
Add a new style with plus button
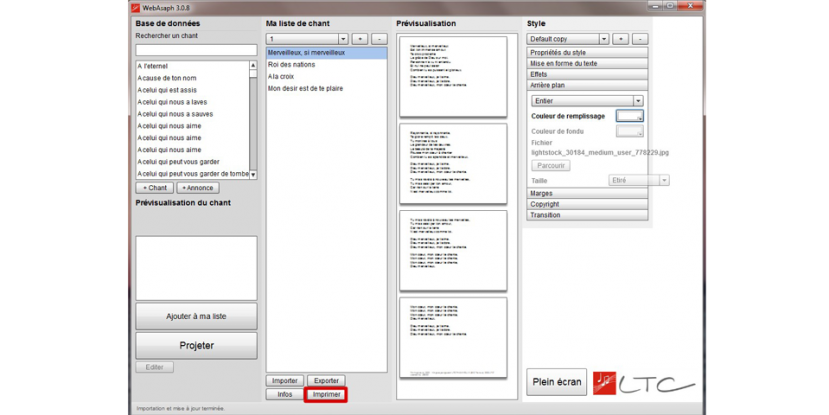(x=620, y=39)
